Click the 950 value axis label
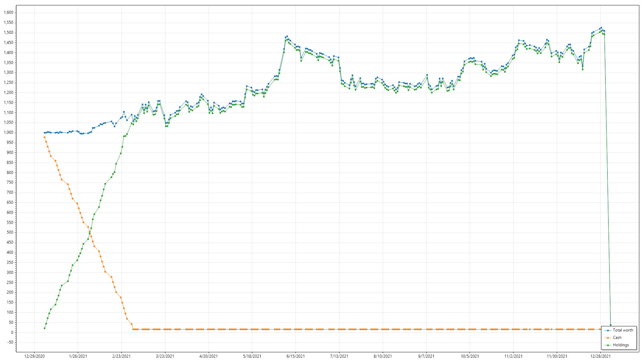The width and height of the screenshot is (644, 362). point(10,142)
